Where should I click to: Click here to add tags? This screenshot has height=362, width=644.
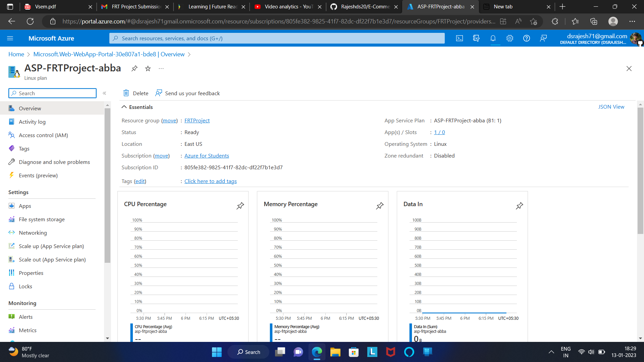210,181
